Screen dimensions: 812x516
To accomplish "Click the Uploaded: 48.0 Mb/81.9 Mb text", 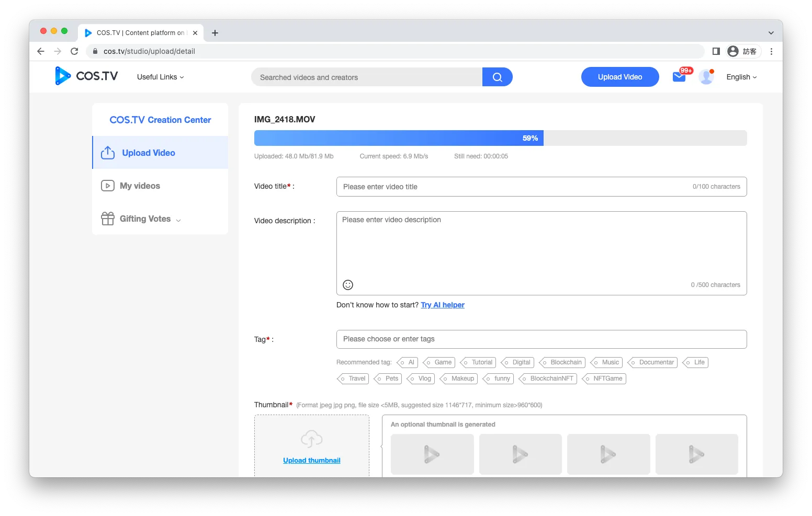I will [x=294, y=156].
